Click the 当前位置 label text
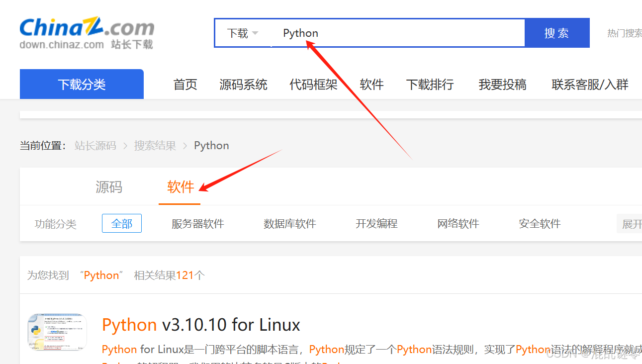 43,146
